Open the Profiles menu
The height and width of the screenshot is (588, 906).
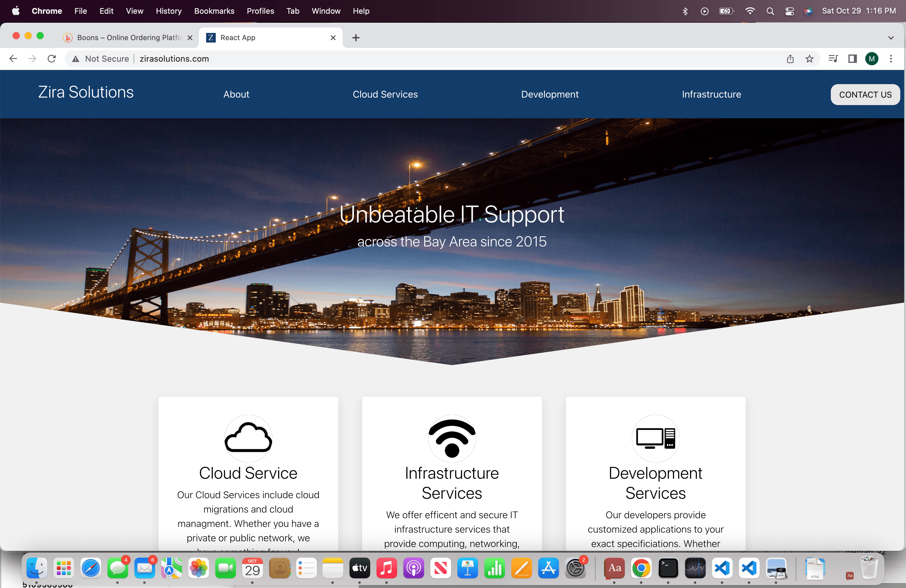(260, 11)
